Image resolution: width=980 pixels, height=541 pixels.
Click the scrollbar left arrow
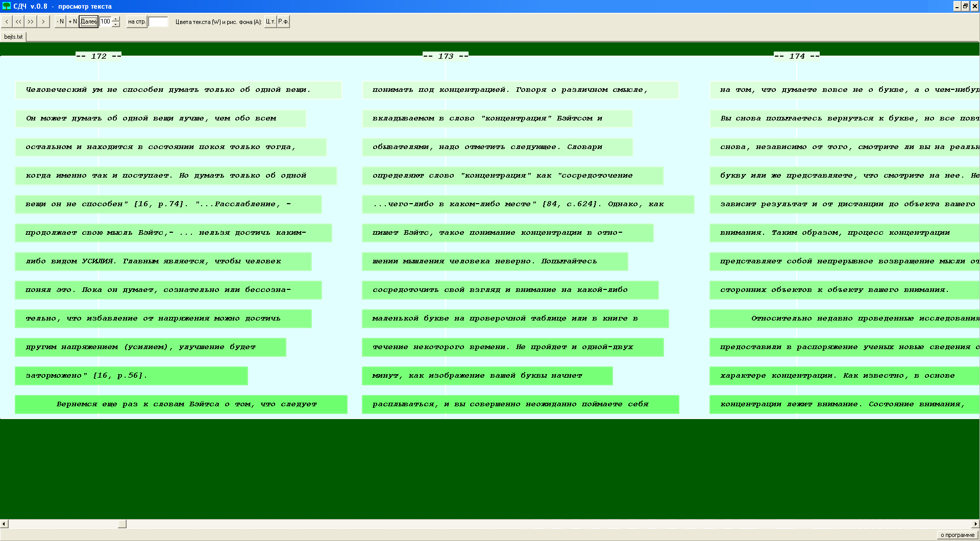click(4, 524)
